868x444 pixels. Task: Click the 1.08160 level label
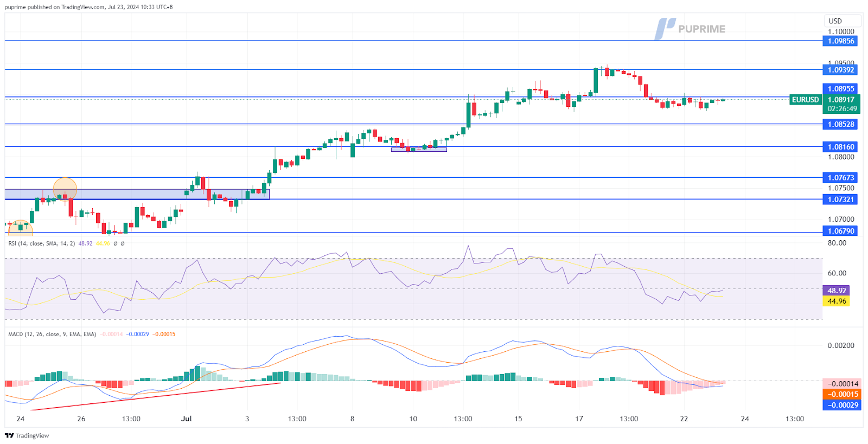tap(840, 147)
